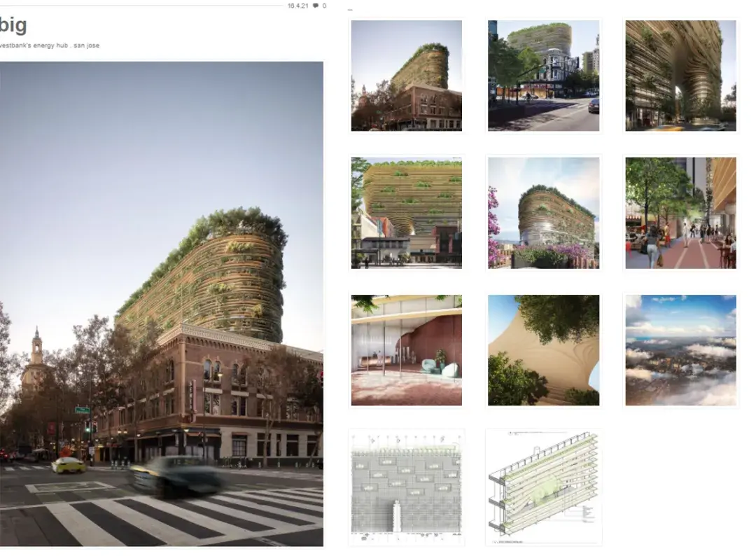Open thumbnail of green tower above brick building
The image size is (756, 556).
[x=407, y=76]
